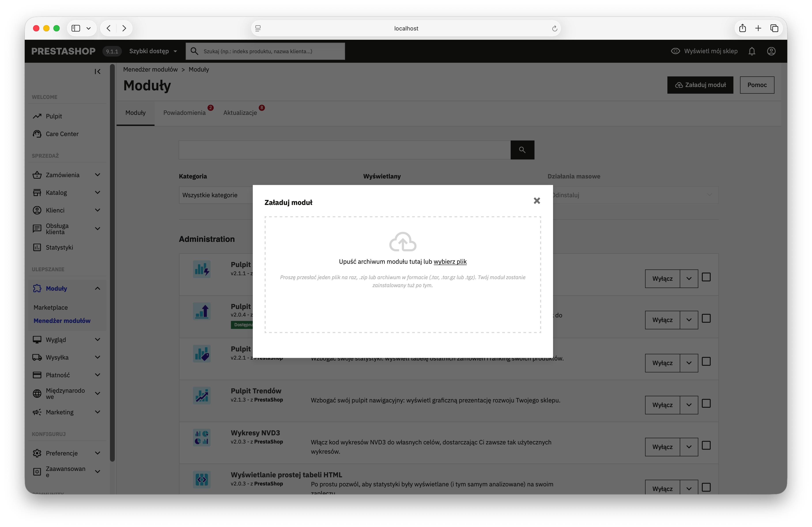Viewport: 812px width, 527px height.
Task: Reload page in browser address bar
Action: pyautogui.click(x=554, y=28)
